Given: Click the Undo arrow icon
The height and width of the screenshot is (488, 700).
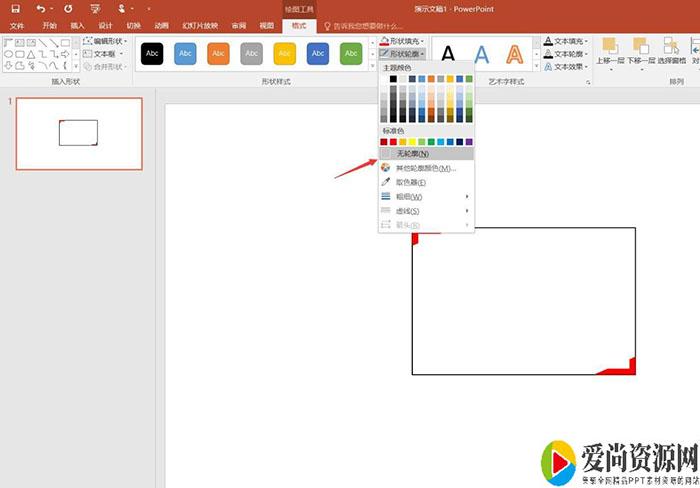Looking at the screenshot, I should 40,8.
